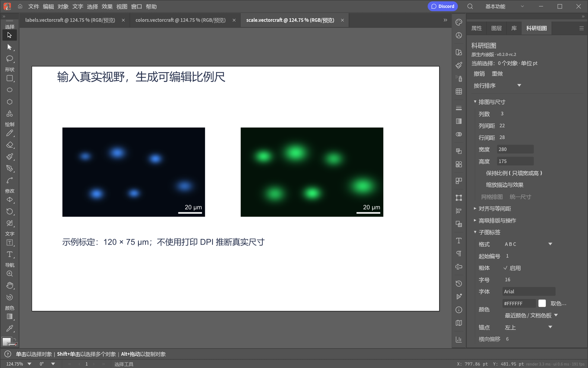Toggle 保持比例（只填宽或高）option
This screenshot has width=588, height=368.
tap(514, 173)
